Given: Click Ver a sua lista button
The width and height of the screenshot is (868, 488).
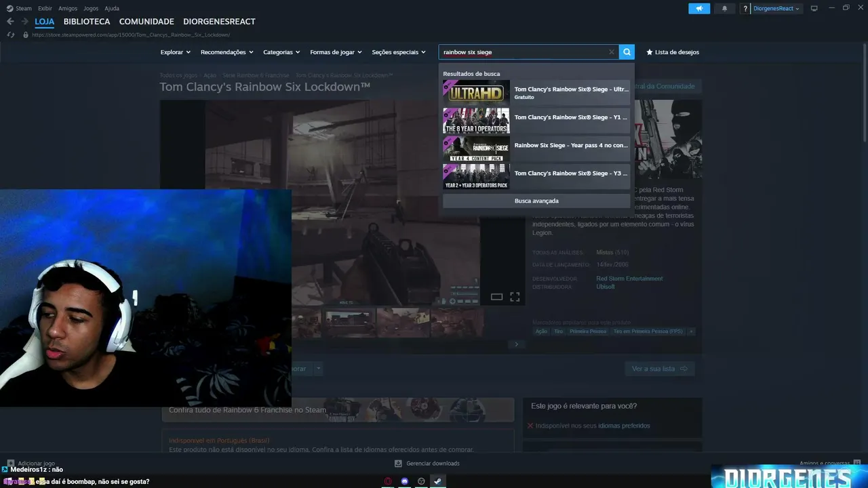Looking at the screenshot, I should [x=660, y=369].
